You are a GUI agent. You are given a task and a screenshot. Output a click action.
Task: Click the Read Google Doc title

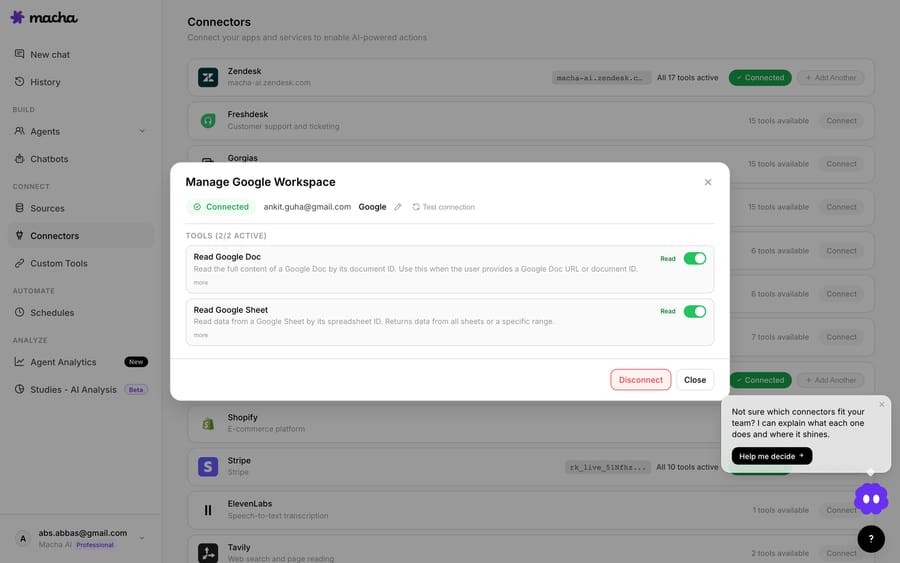[x=227, y=257]
